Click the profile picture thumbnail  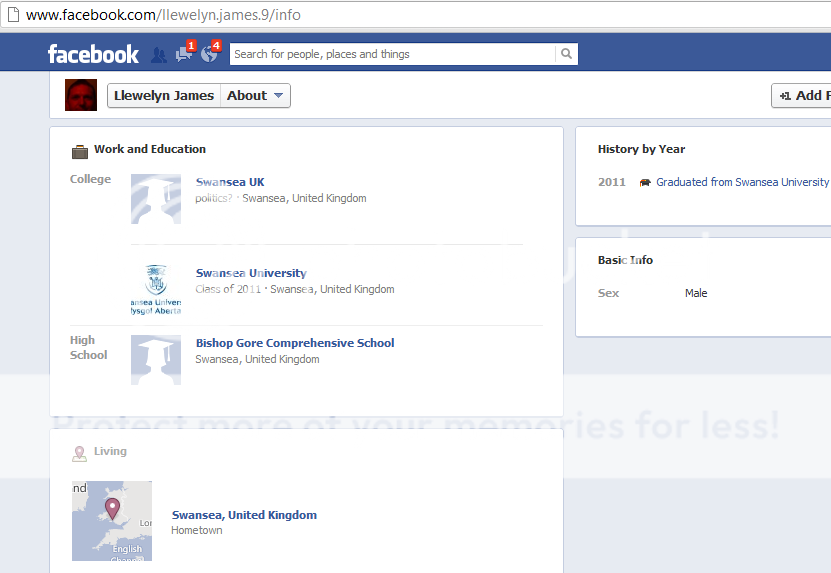point(81,95)
